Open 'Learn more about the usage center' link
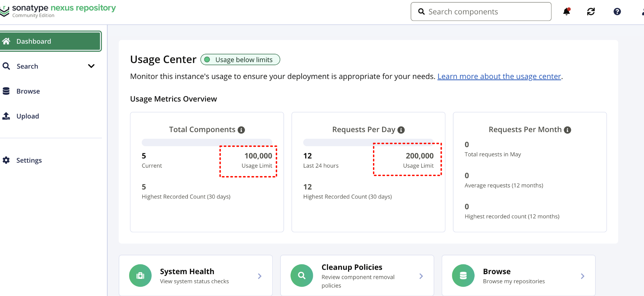This screenshot has height=296, width=644. [x=499, y=77]
